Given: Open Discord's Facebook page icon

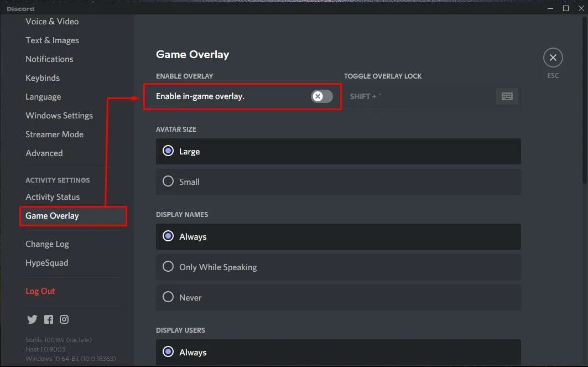Looking at the screenshot, I should pos(48,319).
